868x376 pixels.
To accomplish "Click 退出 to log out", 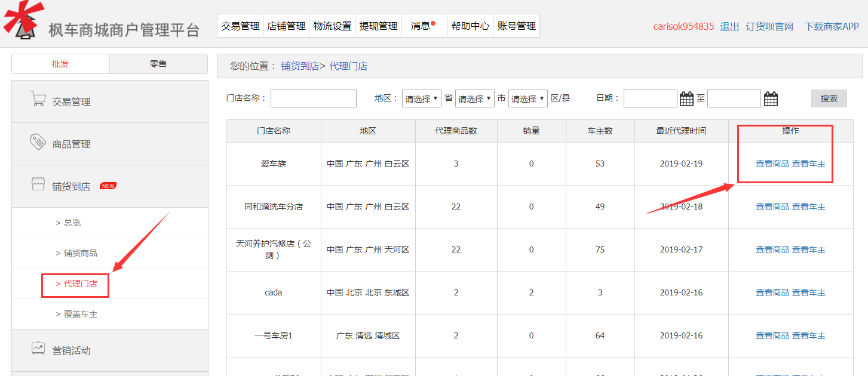I will tap(728, 26).
